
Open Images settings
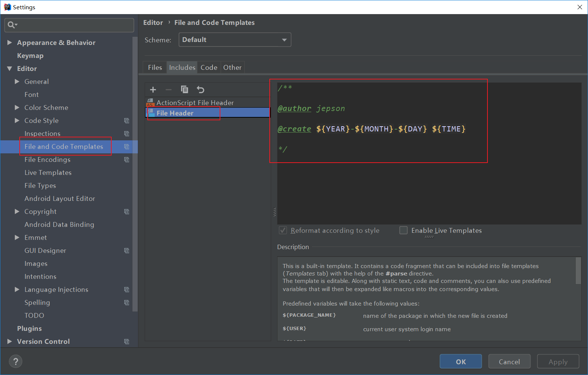click(x=36, y=264)
